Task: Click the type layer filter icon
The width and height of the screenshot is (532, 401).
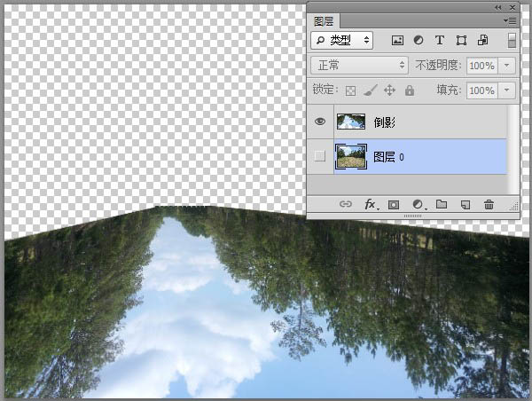Action: point(440,41)
